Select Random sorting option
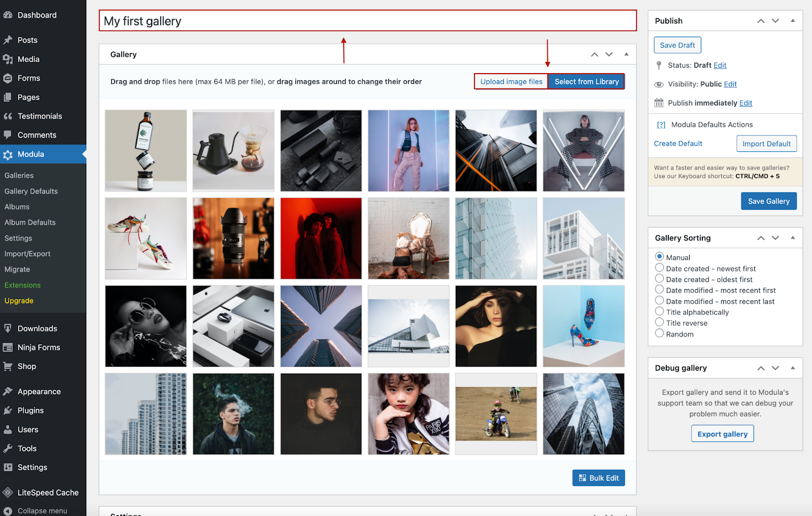 pyautogui.click(x=659, y=333)
